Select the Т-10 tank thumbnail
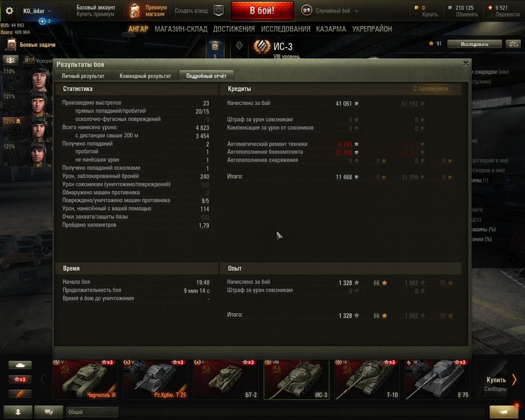 (x=367, y=379)
